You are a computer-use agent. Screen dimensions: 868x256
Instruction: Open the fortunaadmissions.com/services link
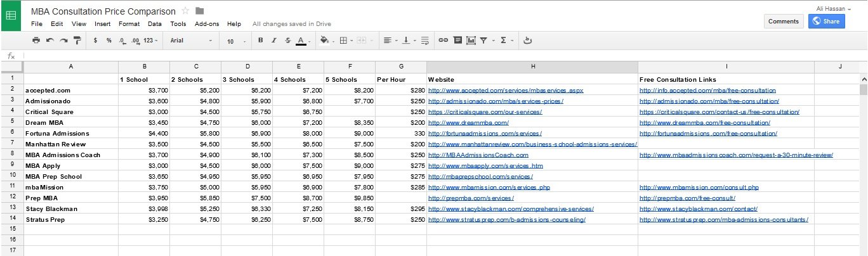pyautogui.click(x=485, y=134)
